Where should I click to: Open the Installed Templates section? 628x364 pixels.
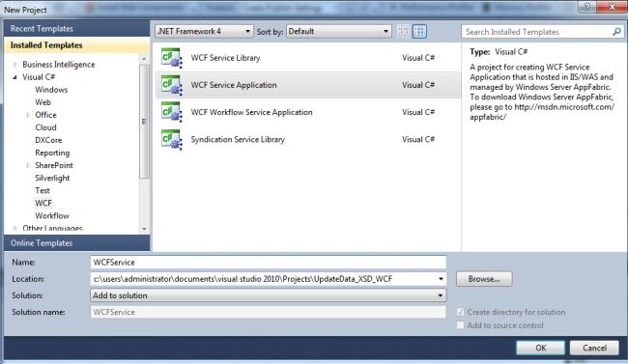[x=77, y=45]
